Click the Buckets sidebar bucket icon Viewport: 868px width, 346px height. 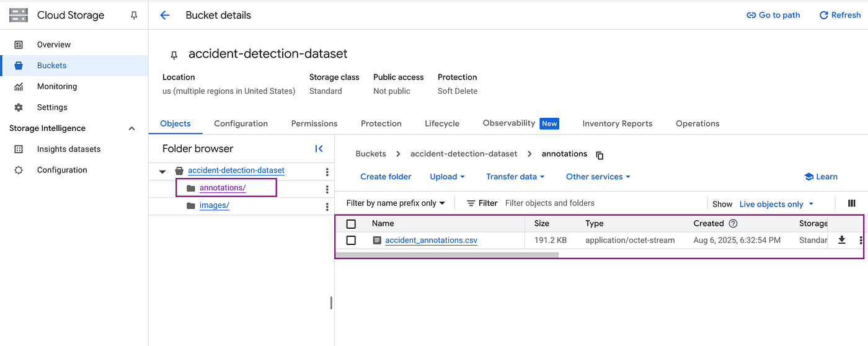point(19,66)
